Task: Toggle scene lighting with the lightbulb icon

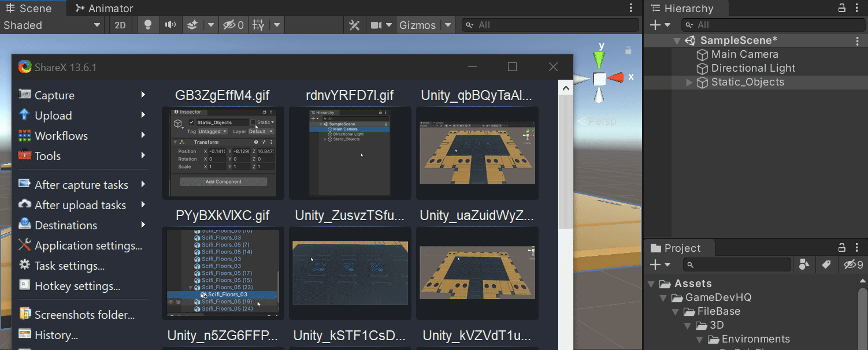Action: point(148,25)
